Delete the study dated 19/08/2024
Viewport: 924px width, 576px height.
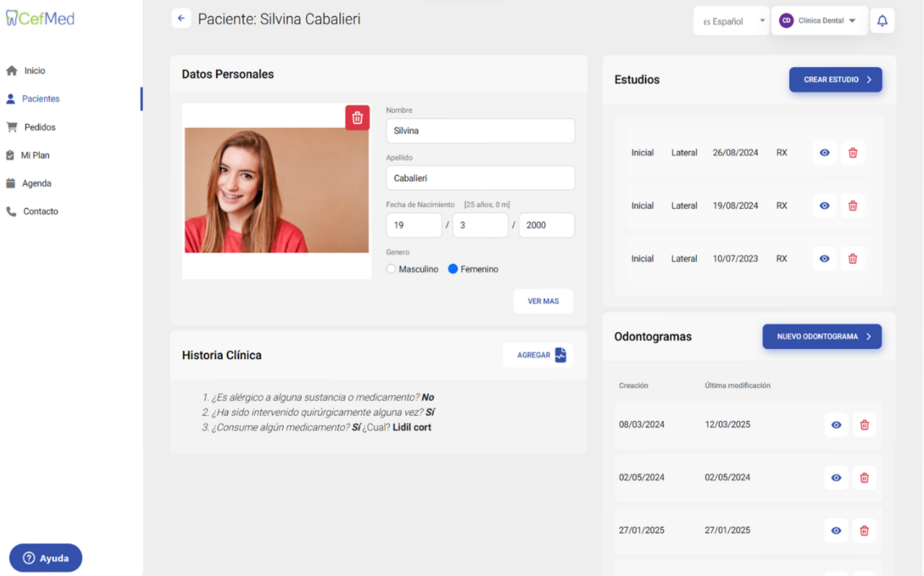tap(853, 206)
